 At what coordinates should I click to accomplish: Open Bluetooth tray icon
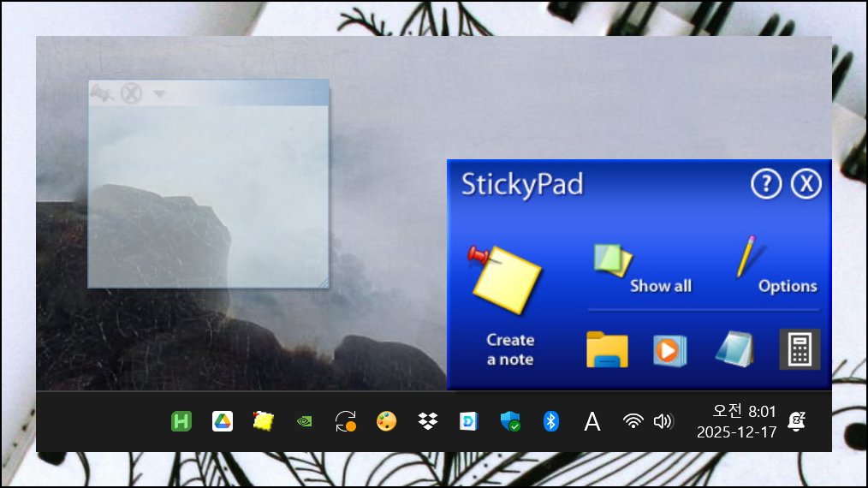(x=550, y=421)
